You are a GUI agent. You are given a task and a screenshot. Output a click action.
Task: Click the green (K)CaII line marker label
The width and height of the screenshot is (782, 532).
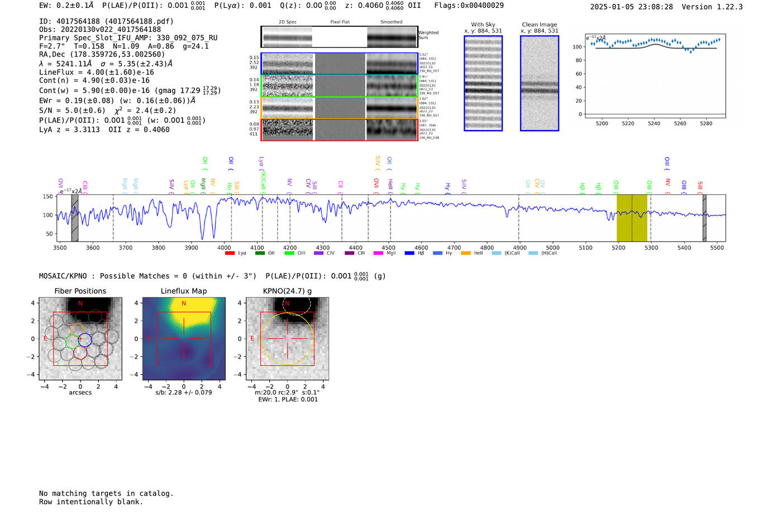pos(263,182)
